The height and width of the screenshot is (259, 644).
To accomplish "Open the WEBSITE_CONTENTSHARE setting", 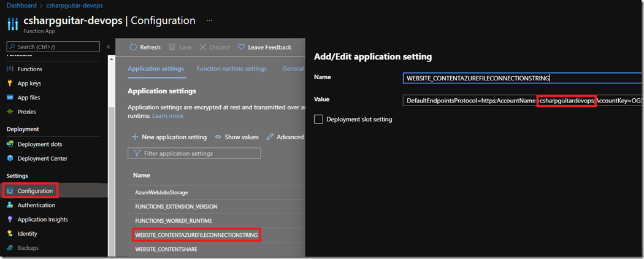I will pyautogui.click(x=166, y=249).
